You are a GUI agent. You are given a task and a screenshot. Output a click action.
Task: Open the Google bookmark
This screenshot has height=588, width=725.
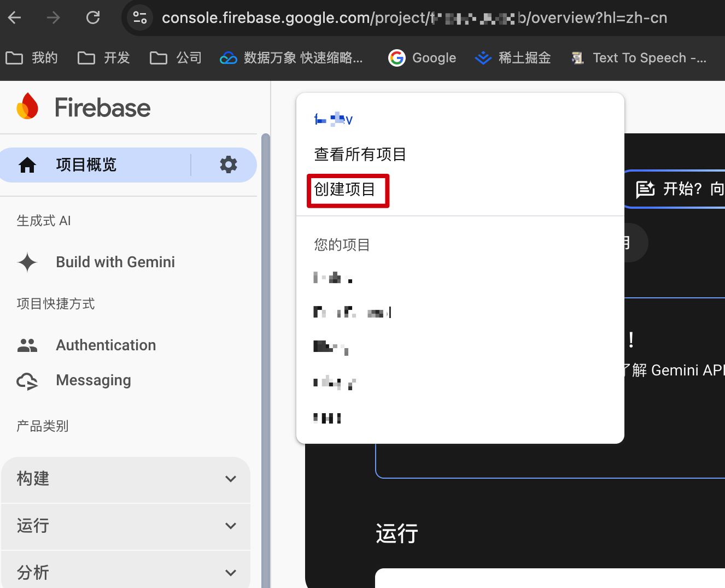[x=423, y=58]
